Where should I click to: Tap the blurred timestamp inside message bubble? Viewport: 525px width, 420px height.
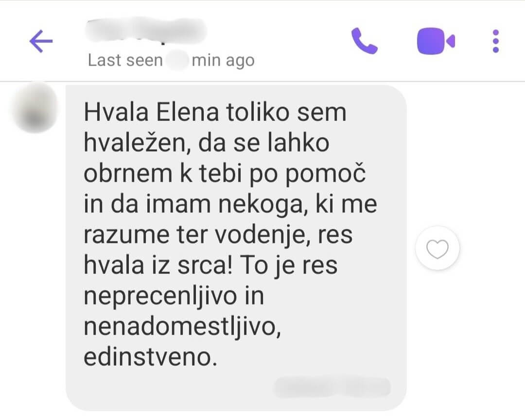332,387
